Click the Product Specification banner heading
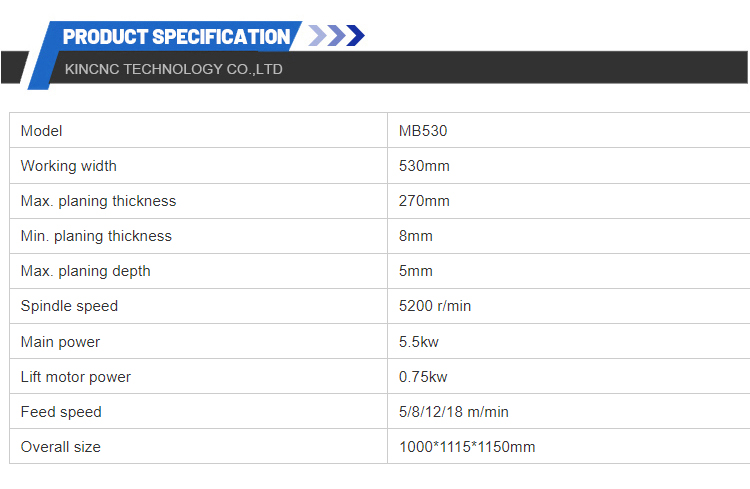 176,37
